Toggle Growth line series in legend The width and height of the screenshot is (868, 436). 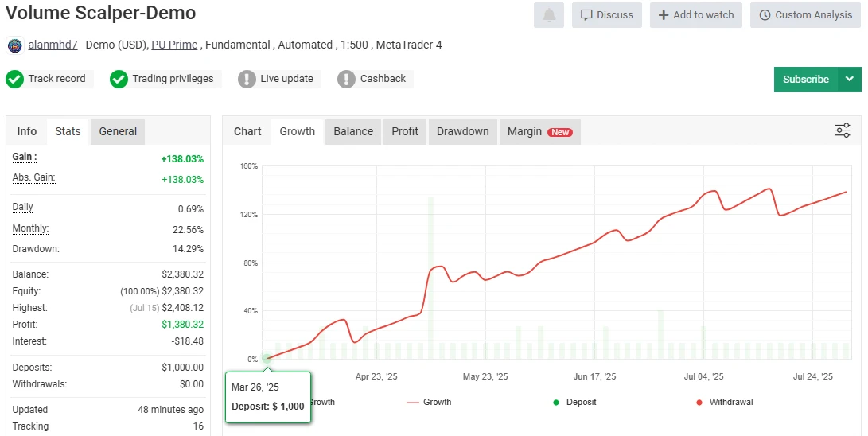[429, 403]
